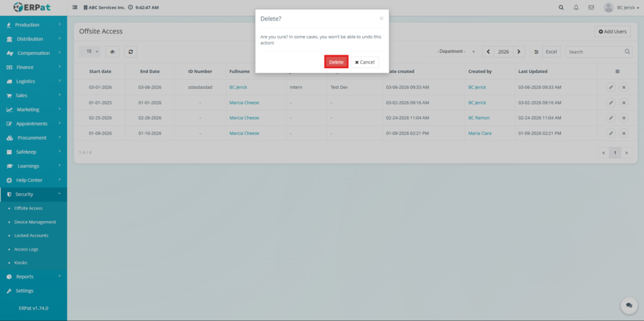Click edit pencil icon for BC Jerick row

click(x=611, y=87)
